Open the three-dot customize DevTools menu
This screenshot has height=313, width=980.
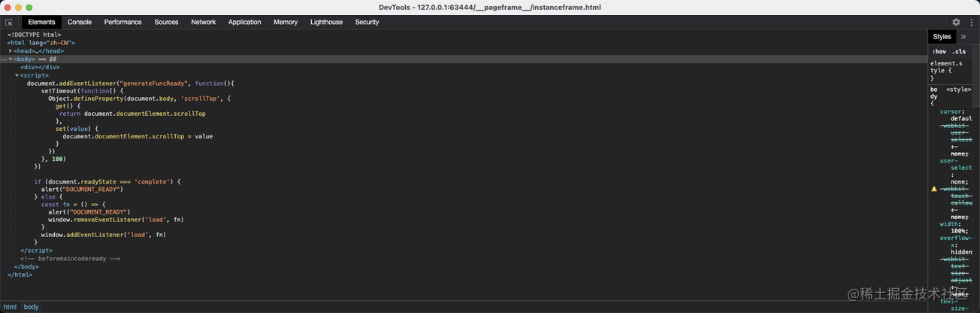[x=971, y=23]
